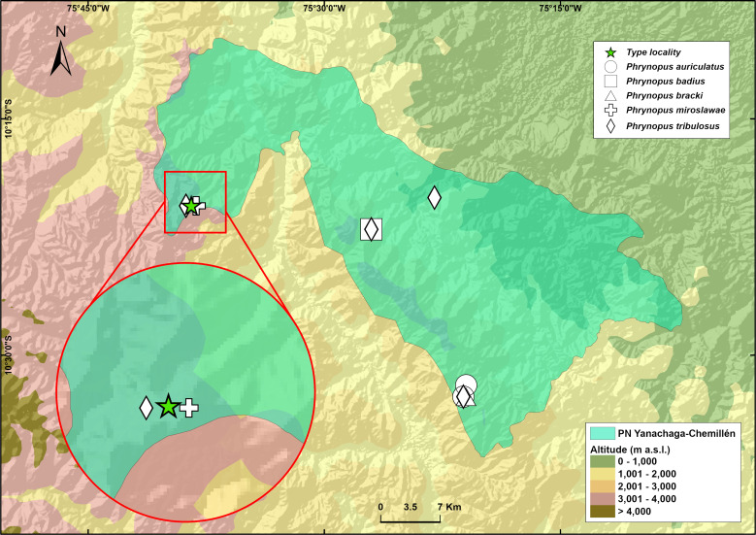Click the 75°45'0"W longitude label
This screenshot has height=535, width=756.
pyautogui.click(x=88, y=8)
